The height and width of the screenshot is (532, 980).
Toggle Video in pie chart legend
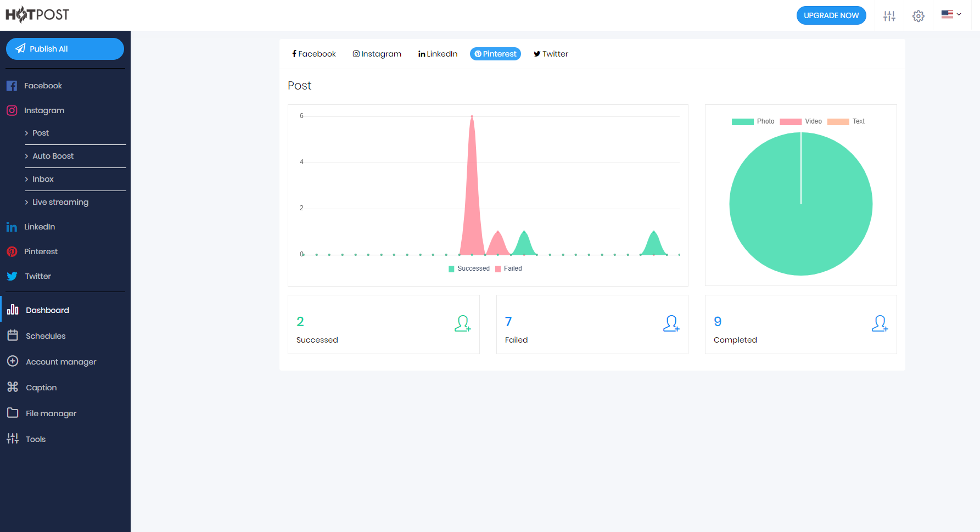click(x=801, y=121)
